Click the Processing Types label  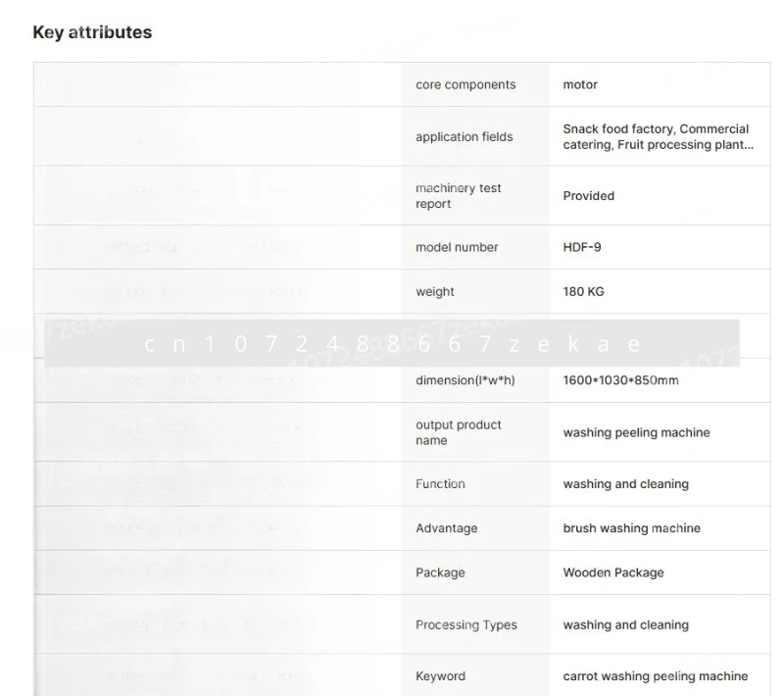coord(465,625)
